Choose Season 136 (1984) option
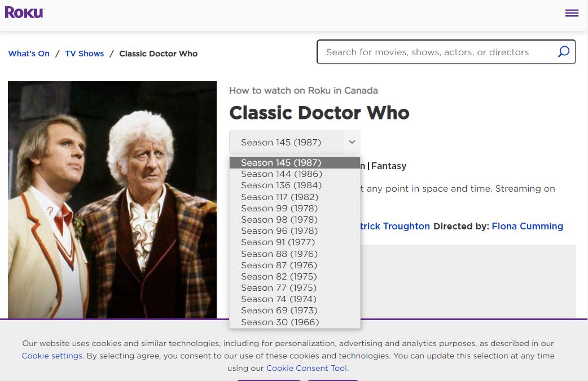The height and width of the screenshot is (381, 588). (281, 185)
